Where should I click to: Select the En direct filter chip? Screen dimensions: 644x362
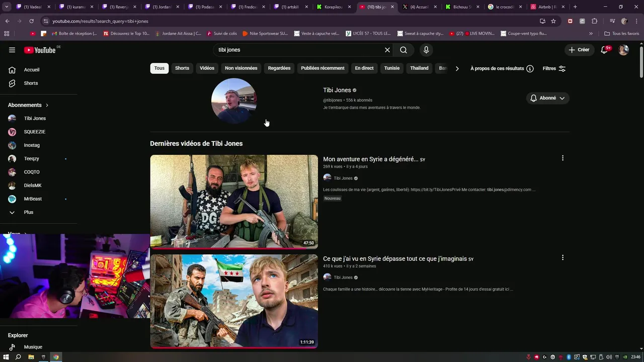(364, 68)
